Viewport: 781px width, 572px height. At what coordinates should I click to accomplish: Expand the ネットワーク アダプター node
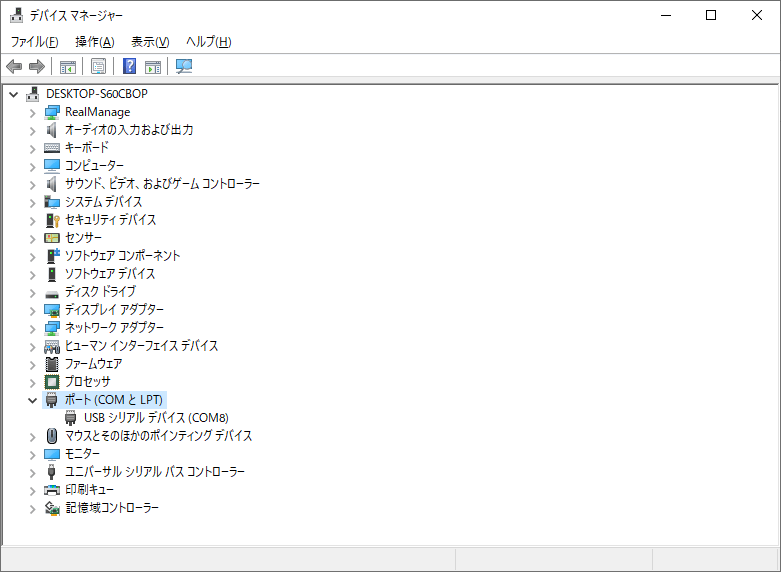point(33,328)
